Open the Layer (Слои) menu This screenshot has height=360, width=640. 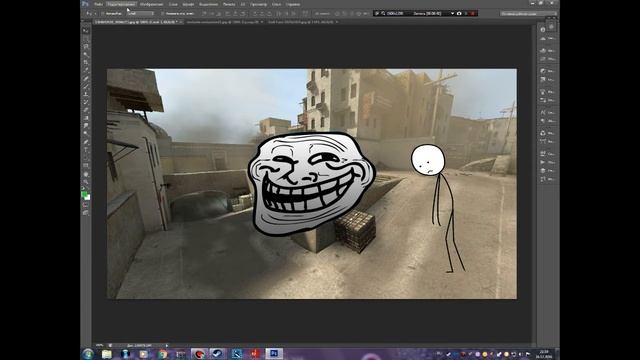coord(173,4)
